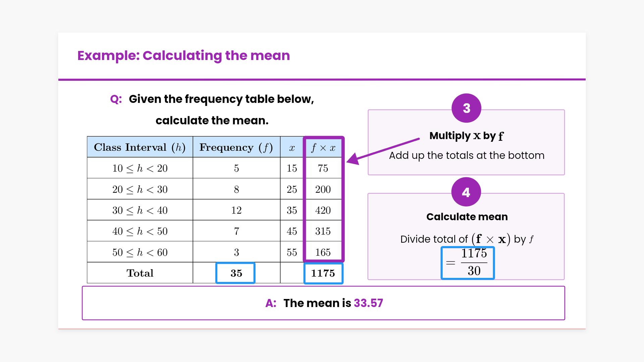Click the f × x cell showing 420
Image resolution: width=644 pixels, height=362 pixels.
pyautogui.click(x=323, y=210)
